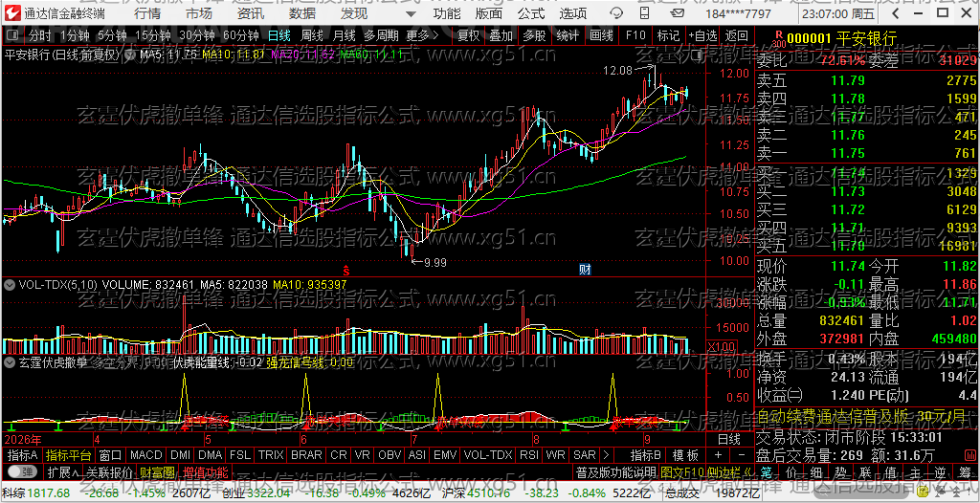The width and height of the screenshot is (980, 503).
Task: Open the 公式 menu
Action: (x=531, y=13)
